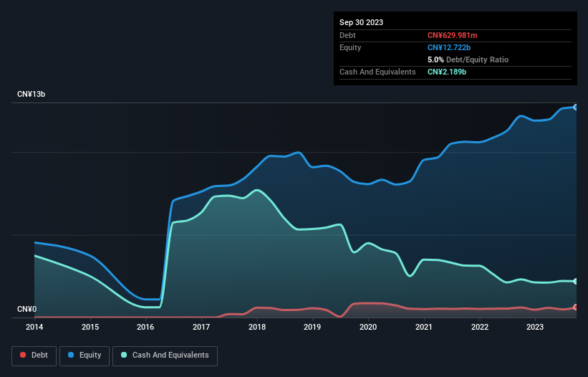Toggle the Equity series legend button
This screenshot has height=377, width=588.
point(85,355)
